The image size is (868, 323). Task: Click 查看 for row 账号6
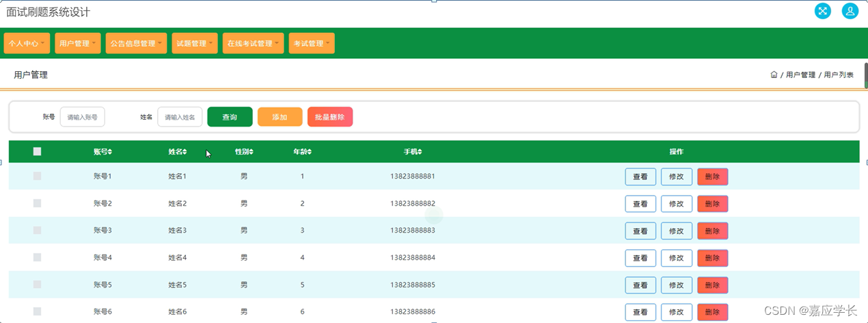click(640, 312)
